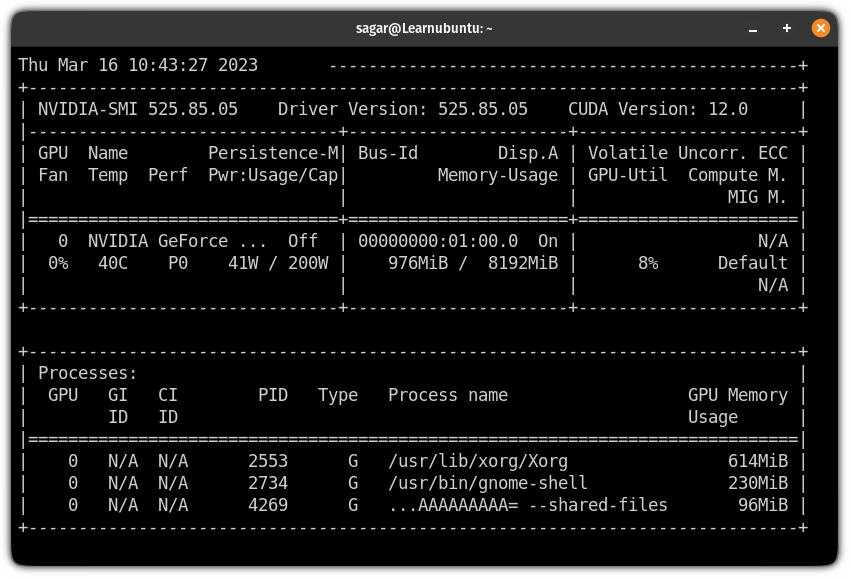Image resolution: width=851 pixels, height=579 pixels.
Task: Click the sagar@Learnubuntu title text
Action: (426, 27)
